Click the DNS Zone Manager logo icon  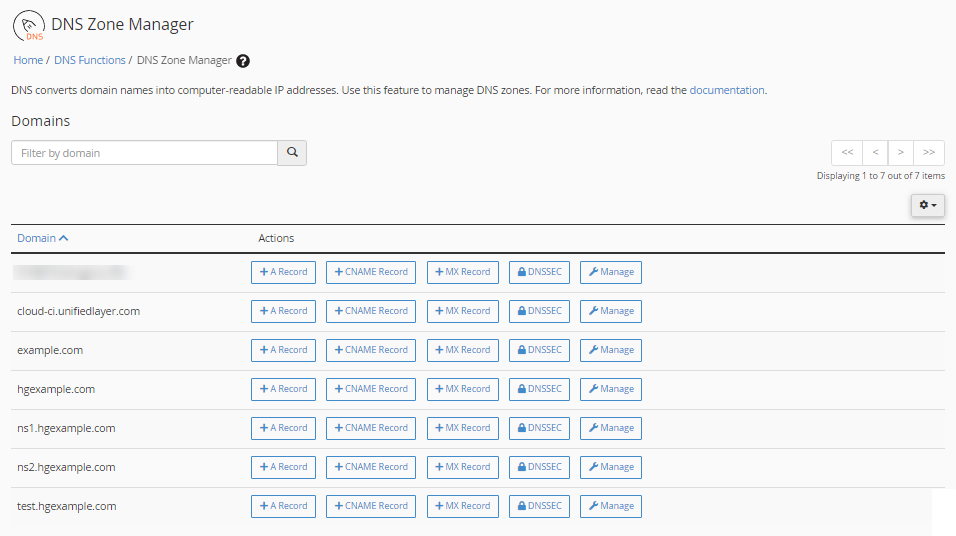point(29,27)
